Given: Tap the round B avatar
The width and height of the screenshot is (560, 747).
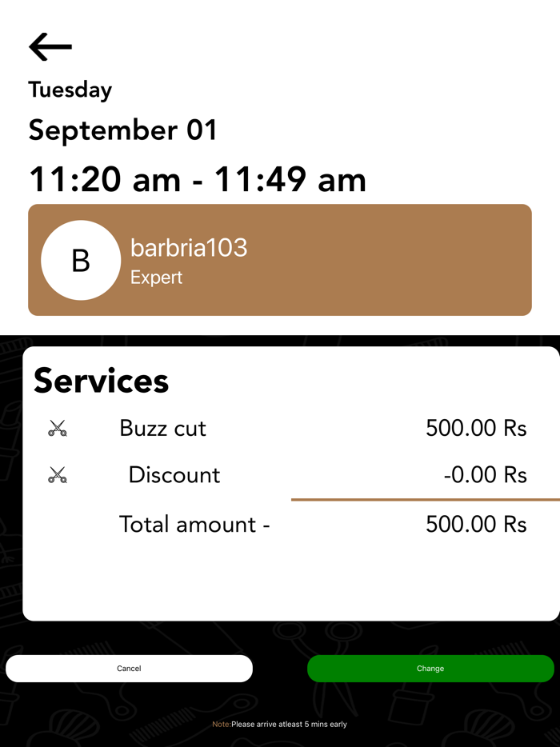Looking at the screenshot, I should pyautogui.click(x=81, y=261).
